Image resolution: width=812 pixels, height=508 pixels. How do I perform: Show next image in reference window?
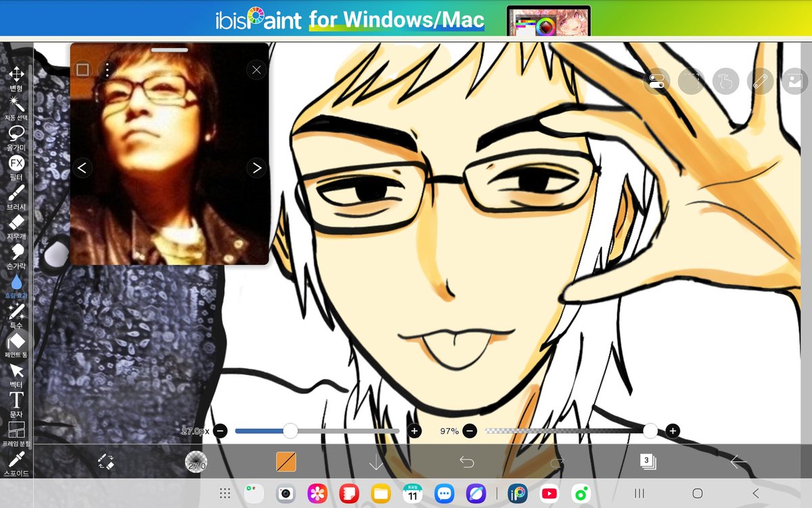(x=256, y=167)
